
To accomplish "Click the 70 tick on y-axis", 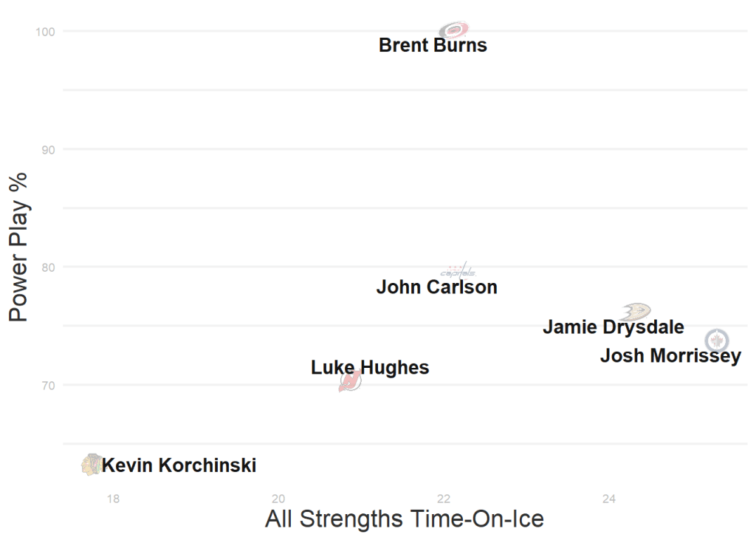I will pos(49,385).
